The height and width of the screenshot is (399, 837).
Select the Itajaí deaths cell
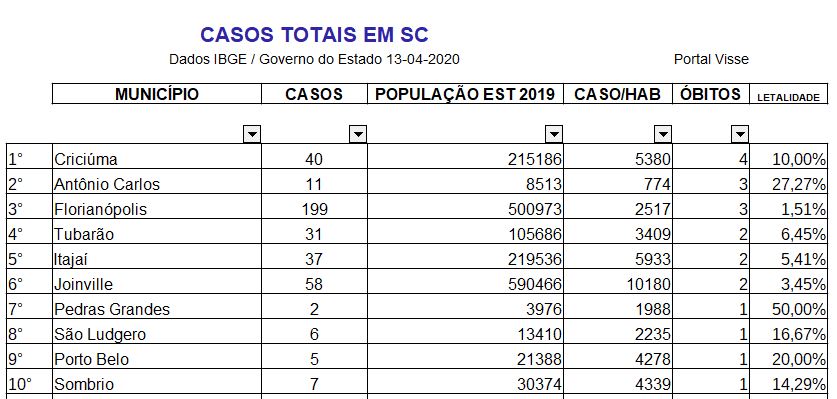pos(711,259)
